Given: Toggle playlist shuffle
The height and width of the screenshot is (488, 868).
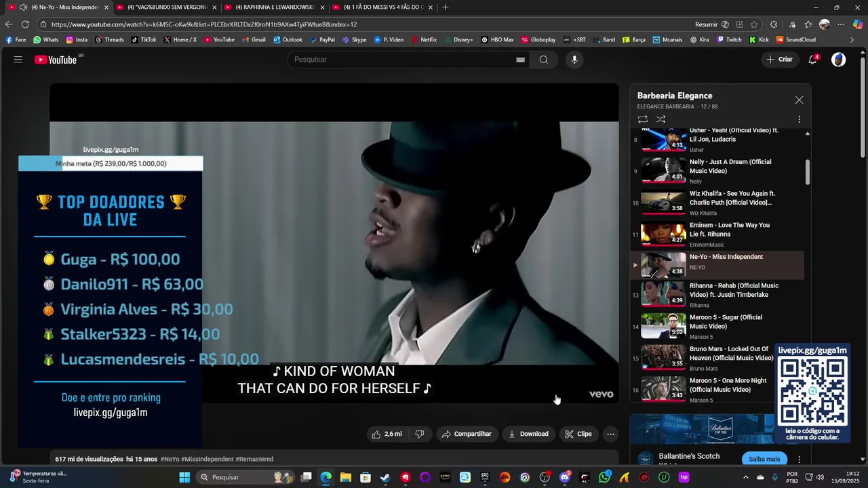Looking at the screenshot, I should [661, 119].
